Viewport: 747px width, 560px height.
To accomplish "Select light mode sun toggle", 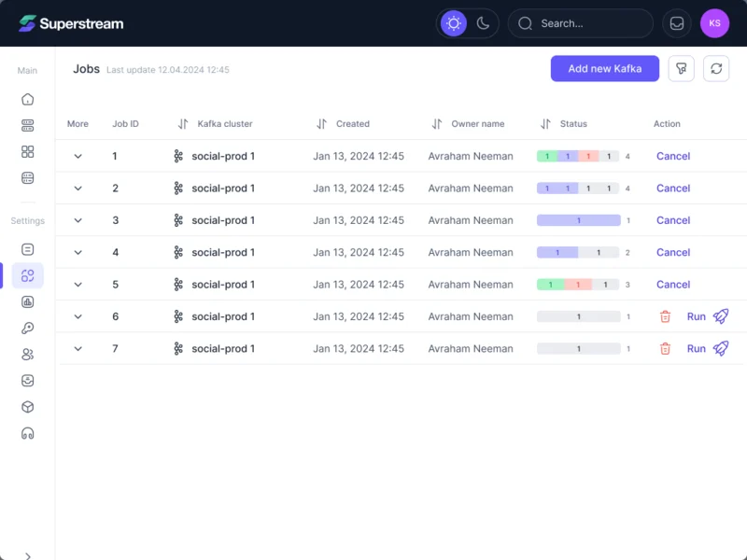I will click(454, 23).
